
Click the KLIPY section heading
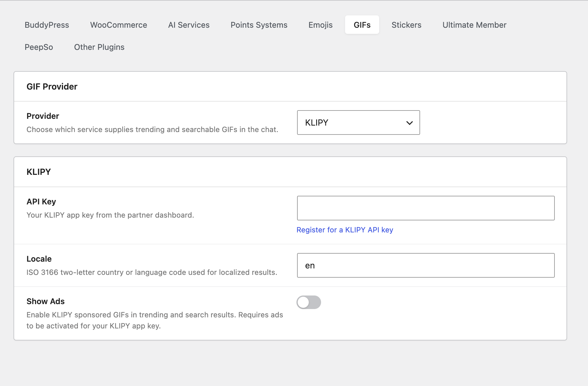point(39,172)
